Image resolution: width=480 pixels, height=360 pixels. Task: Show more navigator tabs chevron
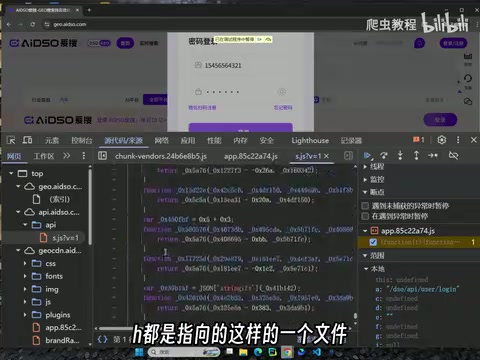pyautogui.click(x=67, y=156)
